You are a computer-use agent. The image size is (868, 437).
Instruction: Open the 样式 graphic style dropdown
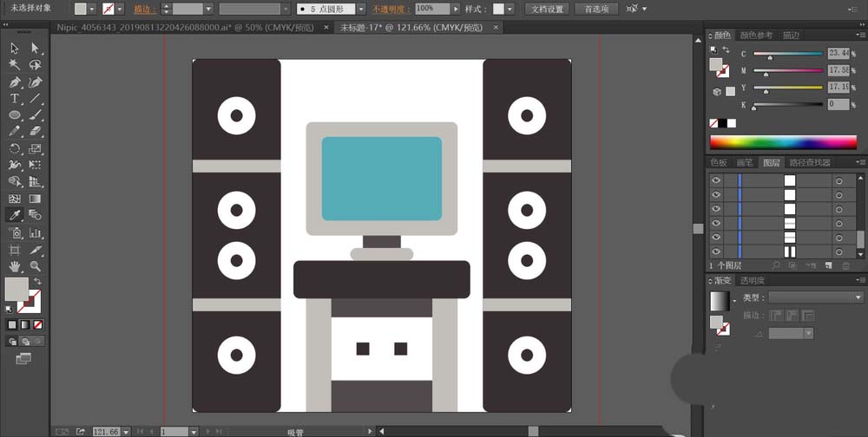tap(510, 10)
